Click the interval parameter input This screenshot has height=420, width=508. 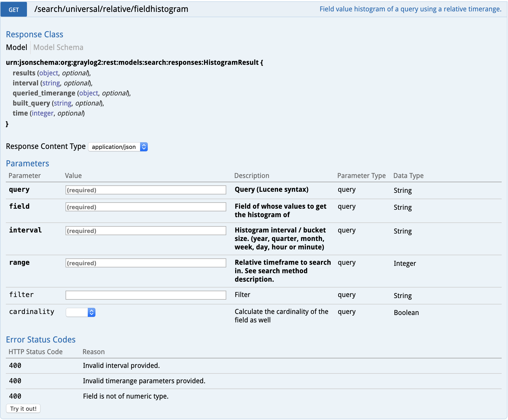[146, 231]
